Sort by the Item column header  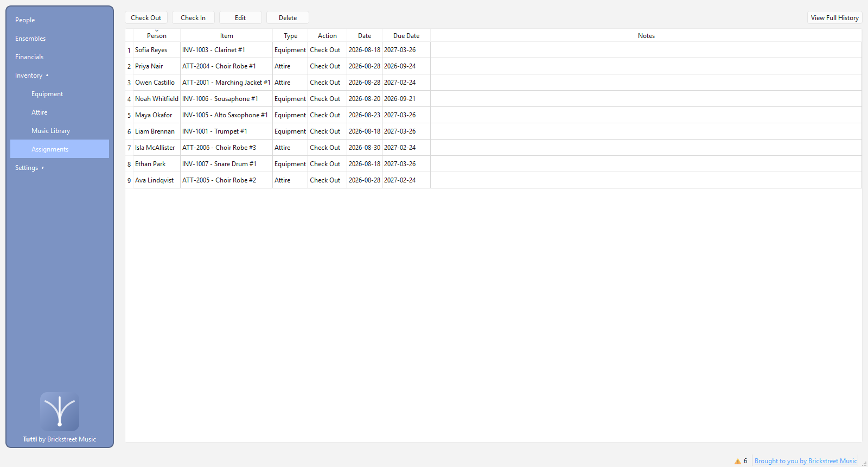coord(227,35)
